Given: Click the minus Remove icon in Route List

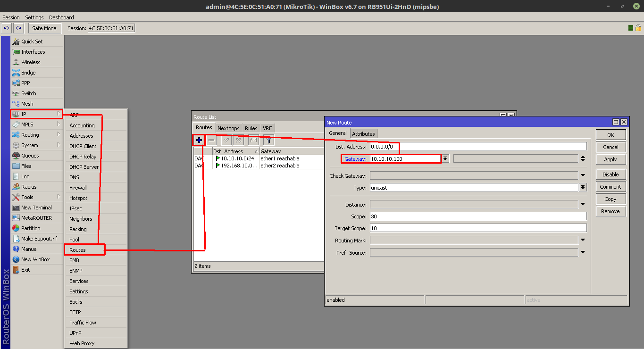Looking at the screenshot, I should coord(212,140).
